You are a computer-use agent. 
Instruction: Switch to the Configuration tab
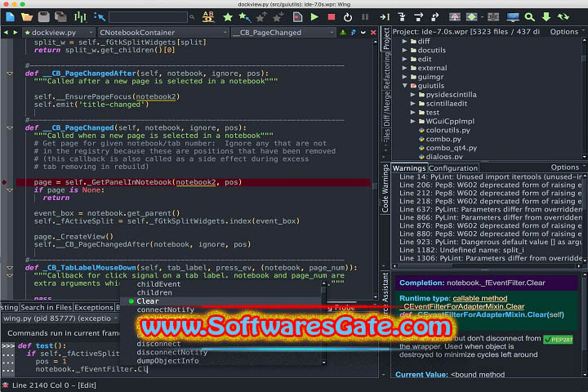click(453, 168)
